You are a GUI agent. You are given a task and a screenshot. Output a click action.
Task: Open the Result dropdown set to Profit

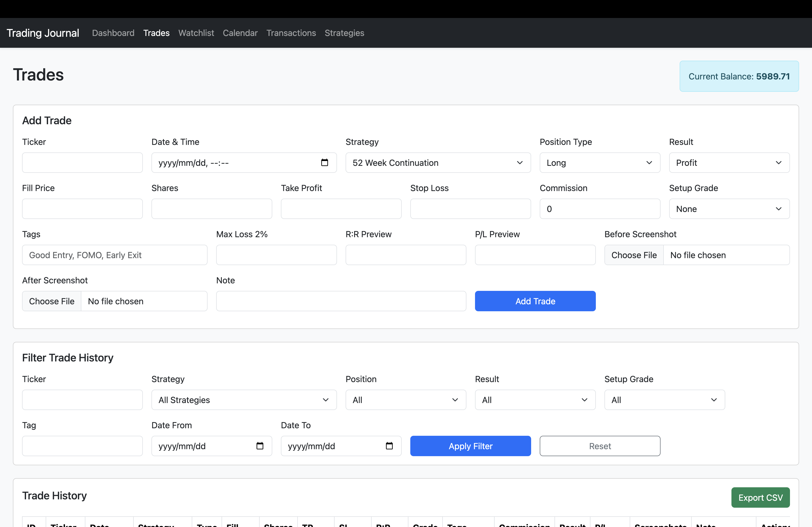pos(729,163)
